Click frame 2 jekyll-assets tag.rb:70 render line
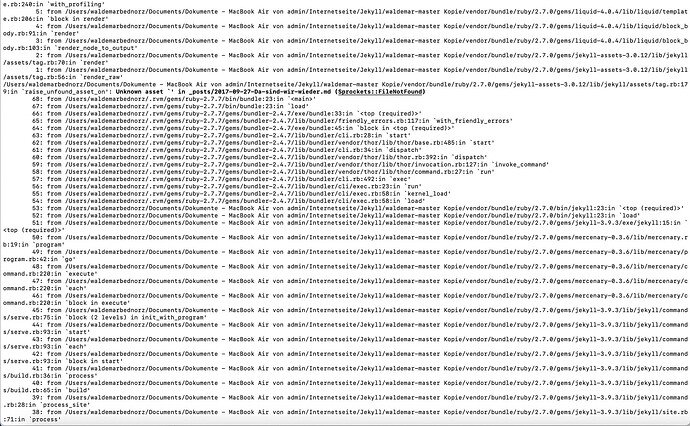 [345, 59]
